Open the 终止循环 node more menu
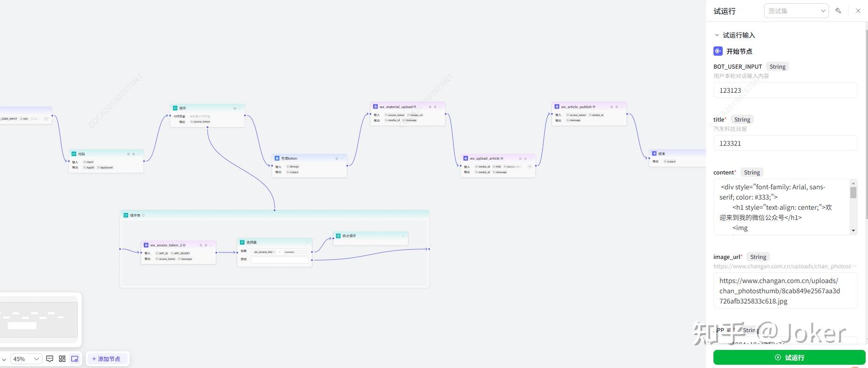Screen dimensions: 868x368 tap(403, 236)
